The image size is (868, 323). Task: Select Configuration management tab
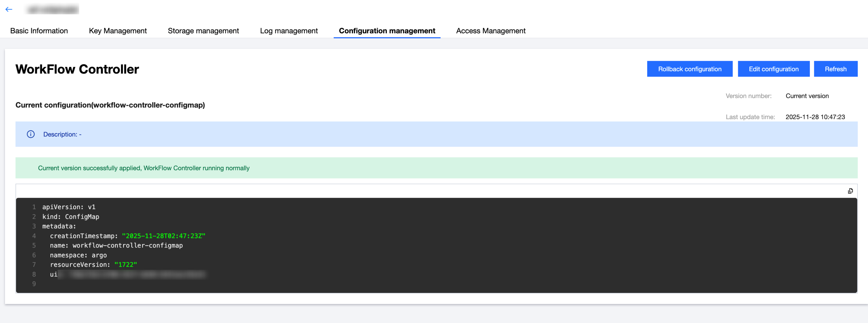coord(387,31)
